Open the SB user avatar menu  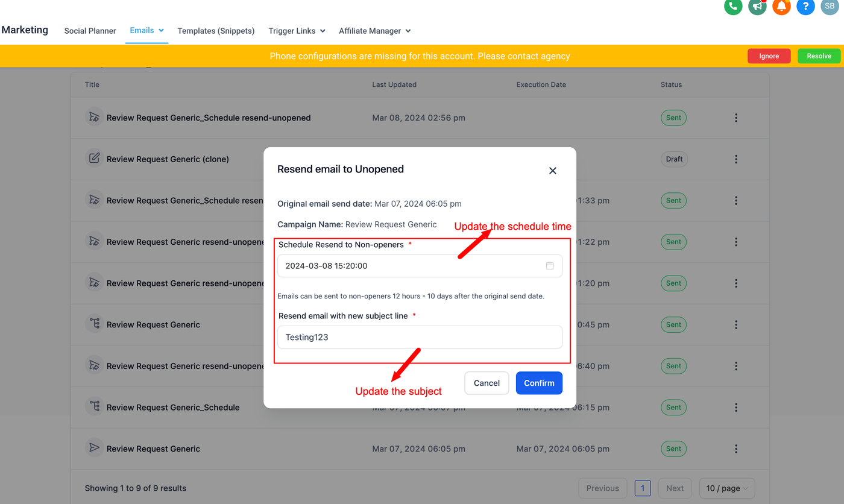point(830,7)
